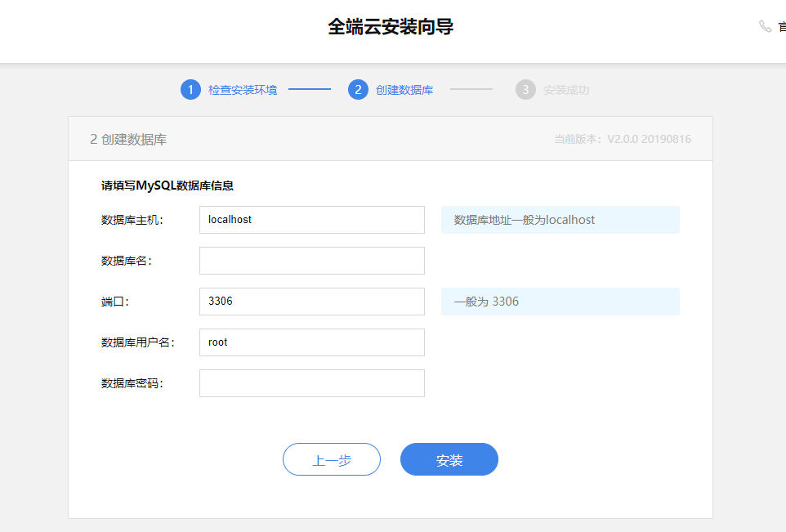Focus the empty 数据库密码 input field
The width and height of the screenshot is (786, 532).
coord(312,383)
